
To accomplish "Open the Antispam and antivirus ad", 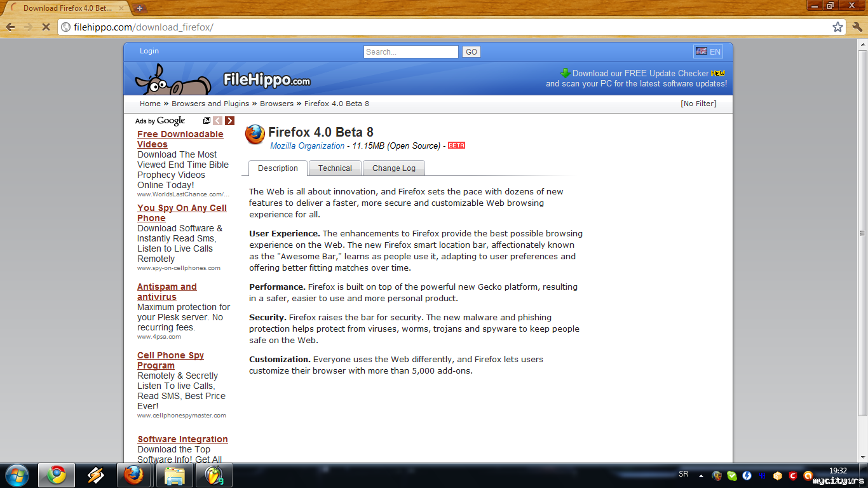I will point(167,292).
